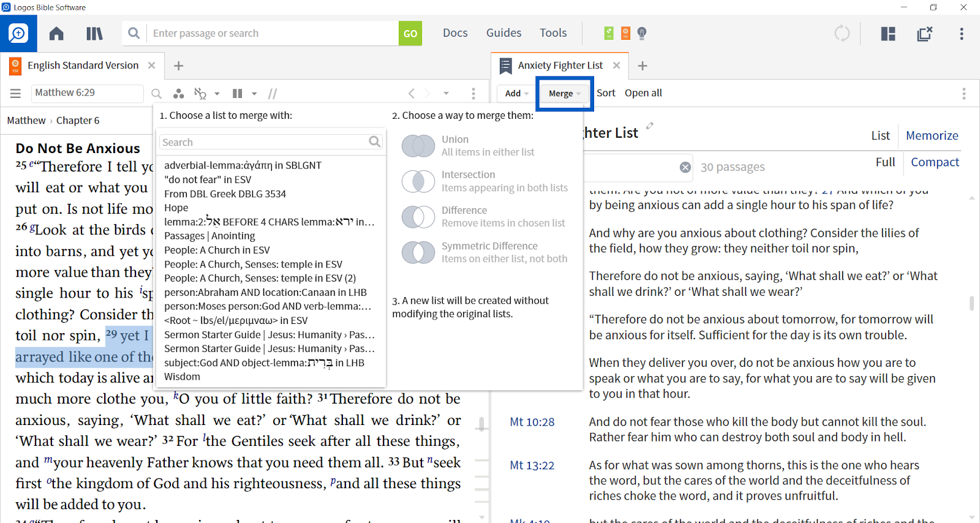
Task: Open the Mt 13:22 reference link
Action: click(x=532, y=465)
